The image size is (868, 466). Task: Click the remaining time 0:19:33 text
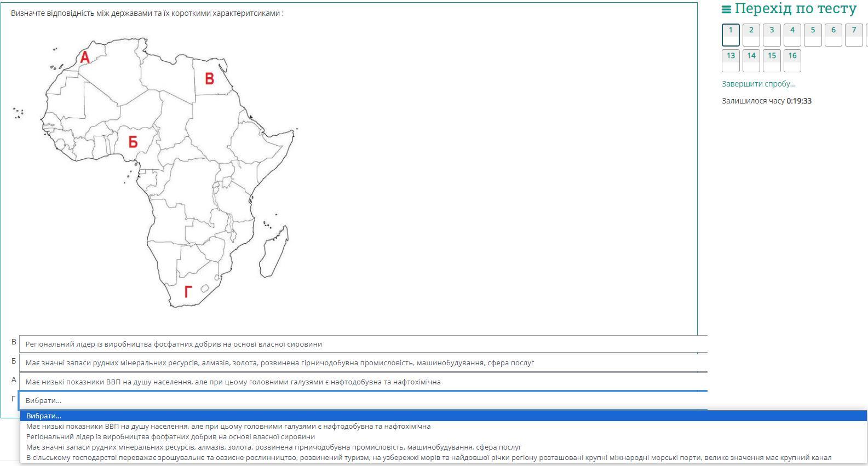click(x=799, y=101)
